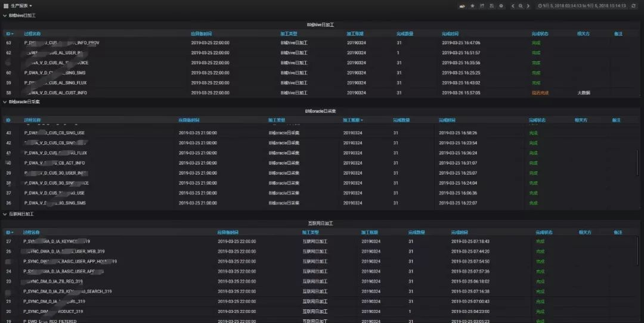Sort B域hive日加工 table by ID column
Screen dimensions: 644x323
[10, 33]
